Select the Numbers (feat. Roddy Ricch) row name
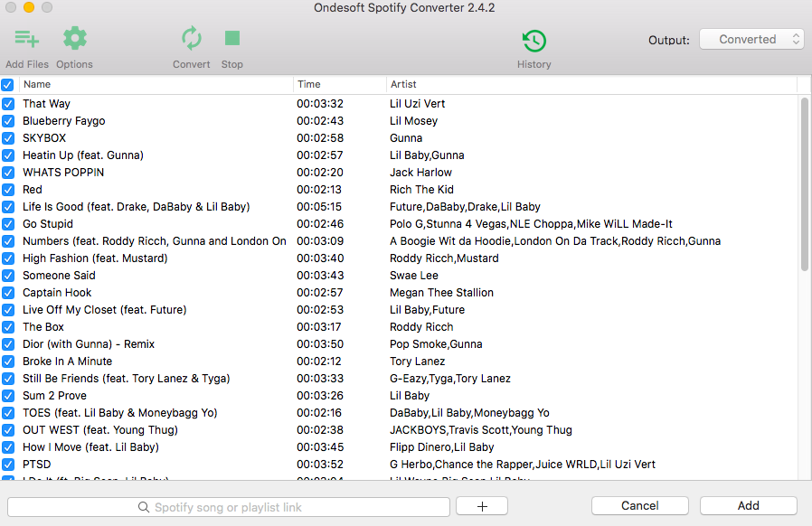Screen dimensions: 812x526 pos(155,241)
